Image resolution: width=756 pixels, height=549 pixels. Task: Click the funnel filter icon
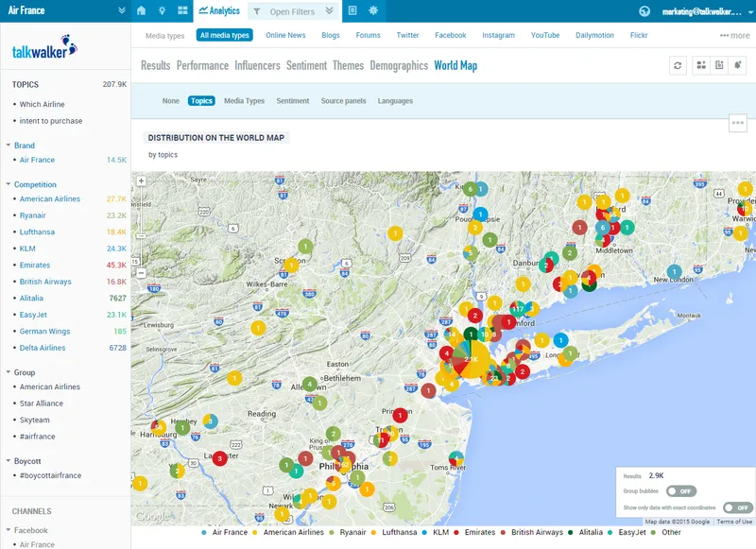click(x=257, y=11)
